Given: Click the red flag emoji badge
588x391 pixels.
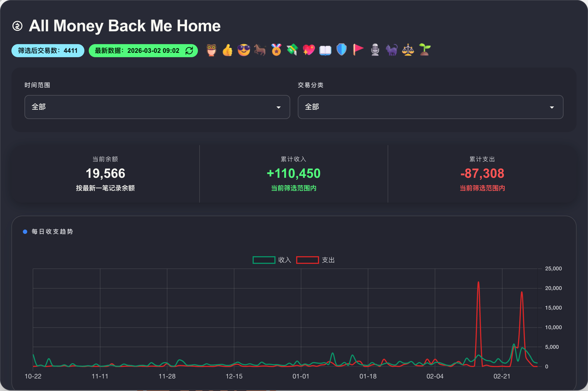Looking at the screenshot, I should click(x=358, y=50).
